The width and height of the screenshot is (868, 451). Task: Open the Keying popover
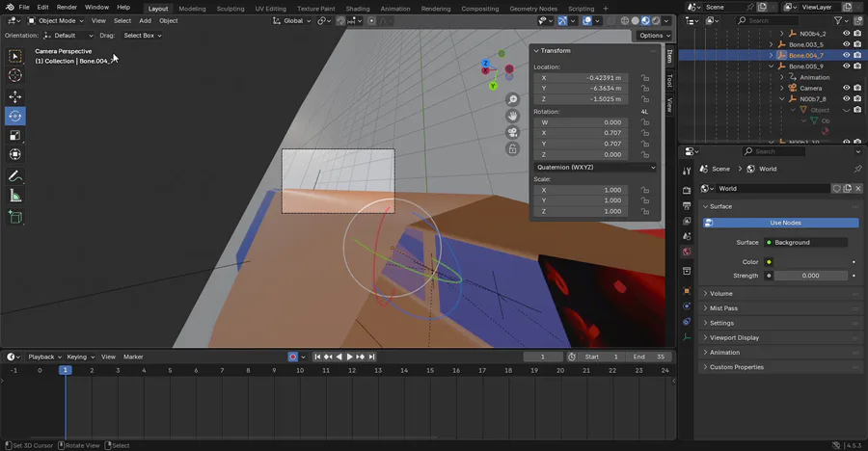tap(80, 357)
